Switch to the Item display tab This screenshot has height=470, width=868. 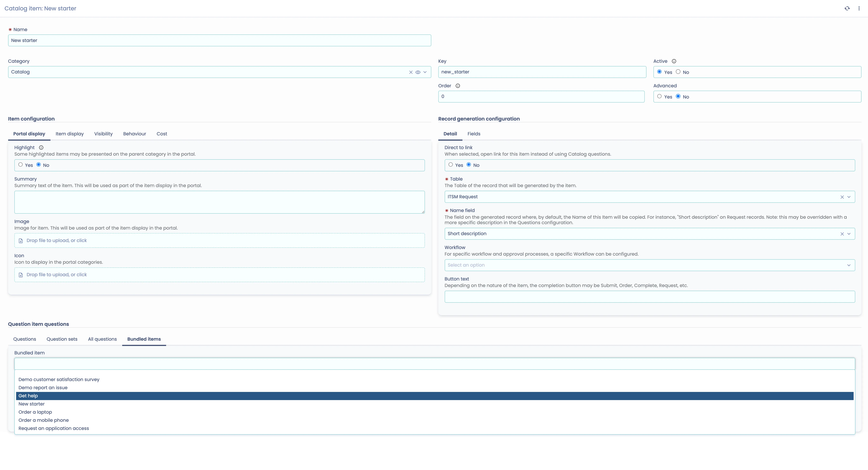pos(70,134)
